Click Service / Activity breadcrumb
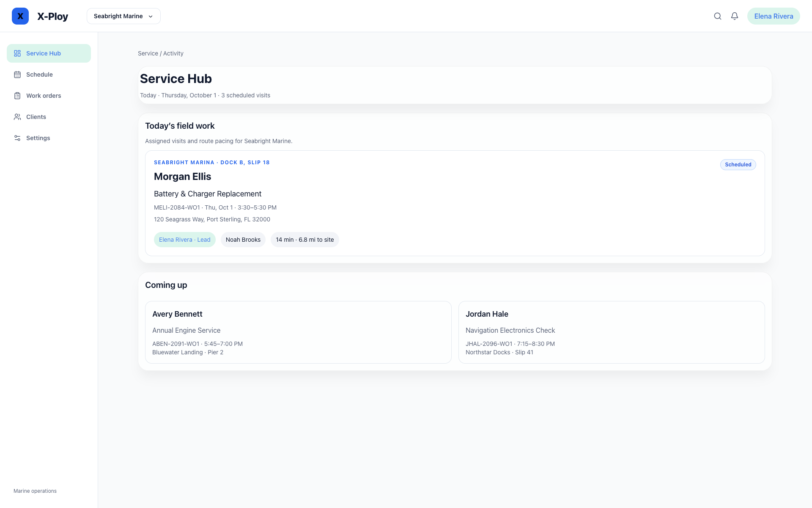This screenshot has width=812, height=508. pos(161,53)
